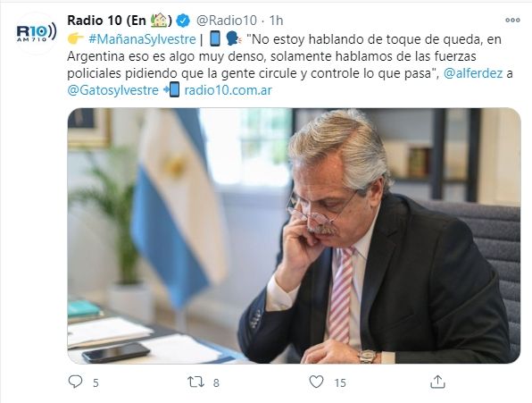Screen dimensions: 532x403
Task: Click the Radio 10 display name
Action: (x=120, y=21)
